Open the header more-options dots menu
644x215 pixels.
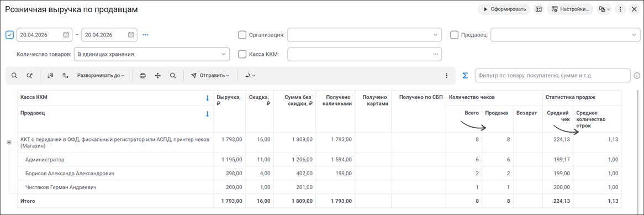pos(620,9)
